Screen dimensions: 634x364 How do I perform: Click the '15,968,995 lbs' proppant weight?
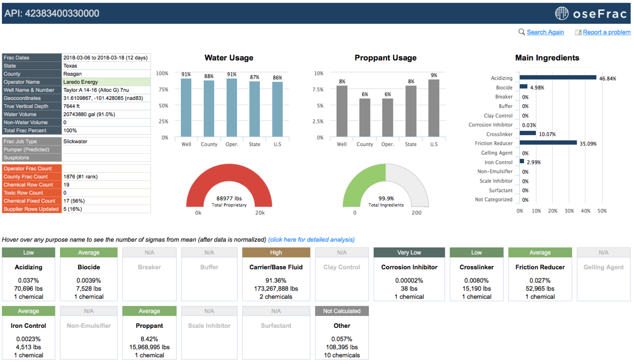coord(149,347)
